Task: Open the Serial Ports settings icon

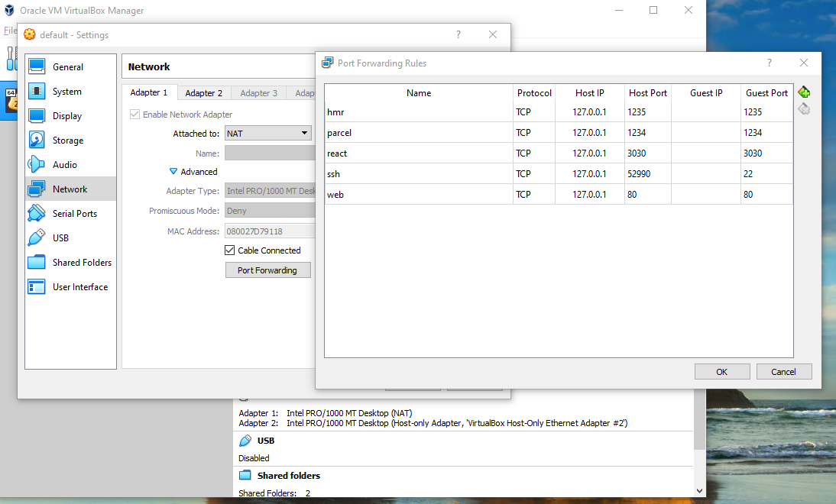Action: pos(36,213)
